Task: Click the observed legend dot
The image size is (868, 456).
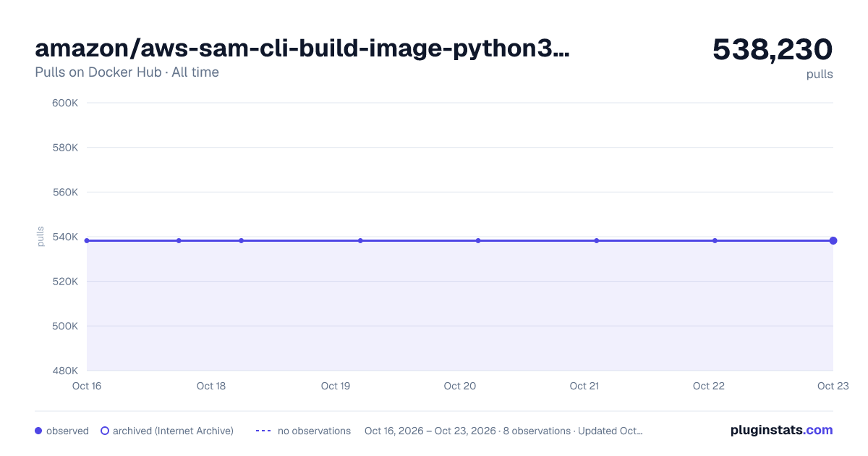Action: pos(38,431)
